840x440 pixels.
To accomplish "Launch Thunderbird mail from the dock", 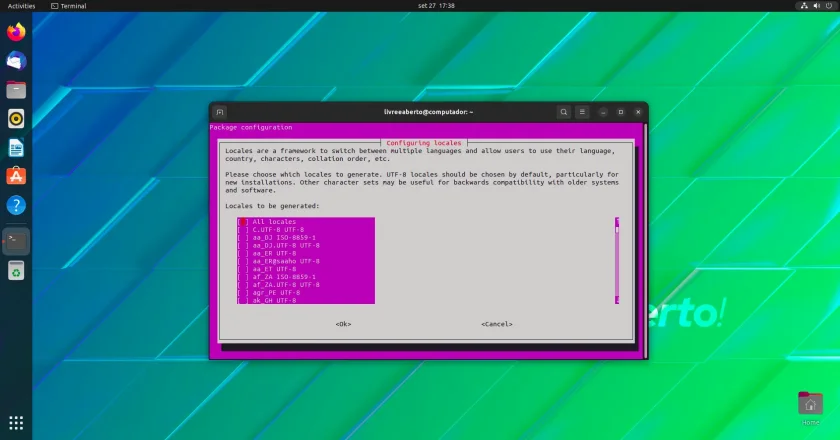I will coord(16,61).
